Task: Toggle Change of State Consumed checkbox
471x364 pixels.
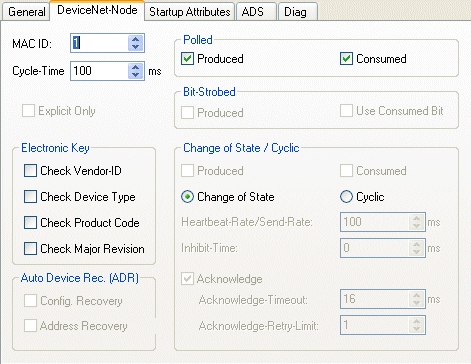Action: point(346,171)
